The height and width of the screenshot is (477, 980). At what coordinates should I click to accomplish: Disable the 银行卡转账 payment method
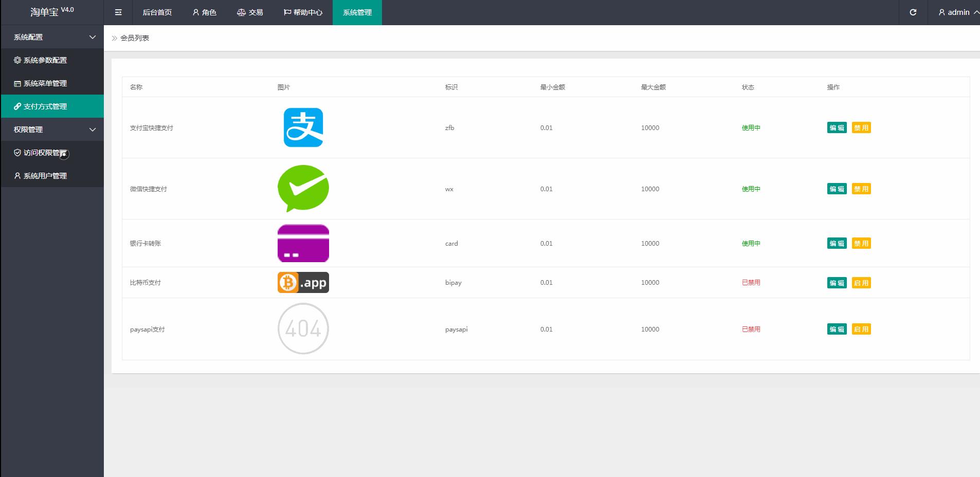click(861, 244)
